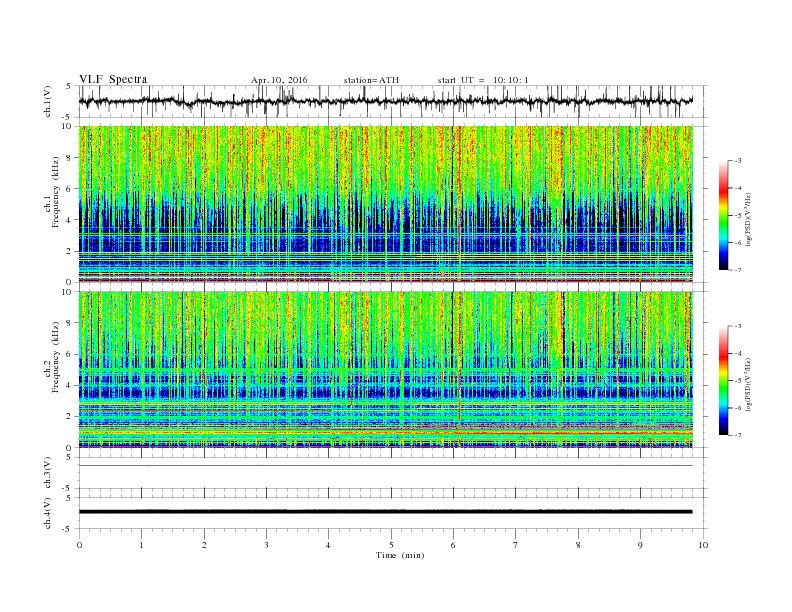
Task: Click time axis tick label '8'
Action: [x=578, y=545]
